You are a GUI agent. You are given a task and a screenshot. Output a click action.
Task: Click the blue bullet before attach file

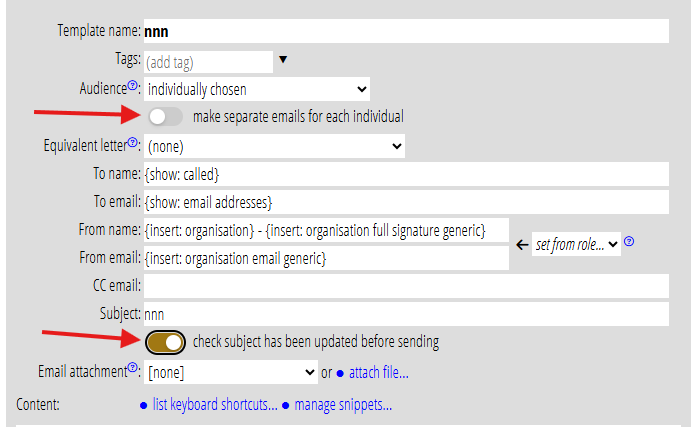340,374
